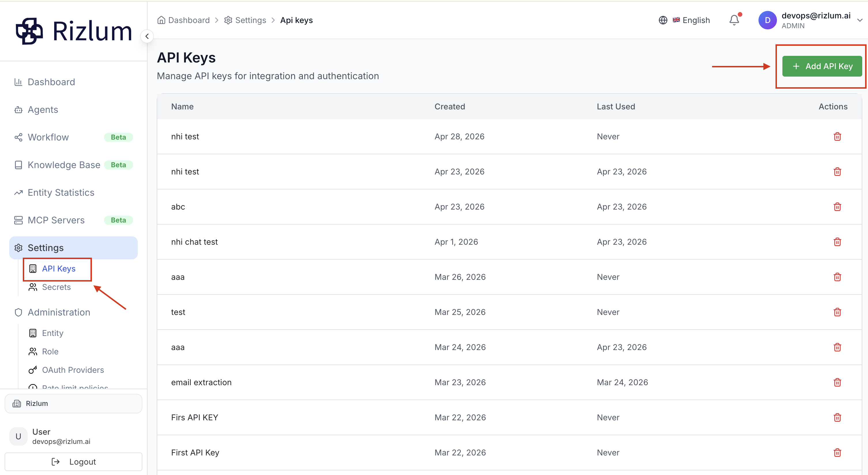Click the Mar 25, 2026 created date
Screen dimensions: 868x475
tap(460, 312)
